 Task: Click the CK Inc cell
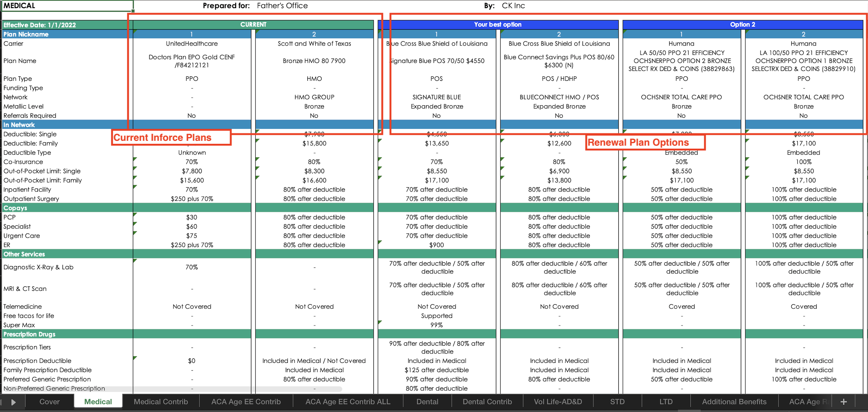(513, 6)
